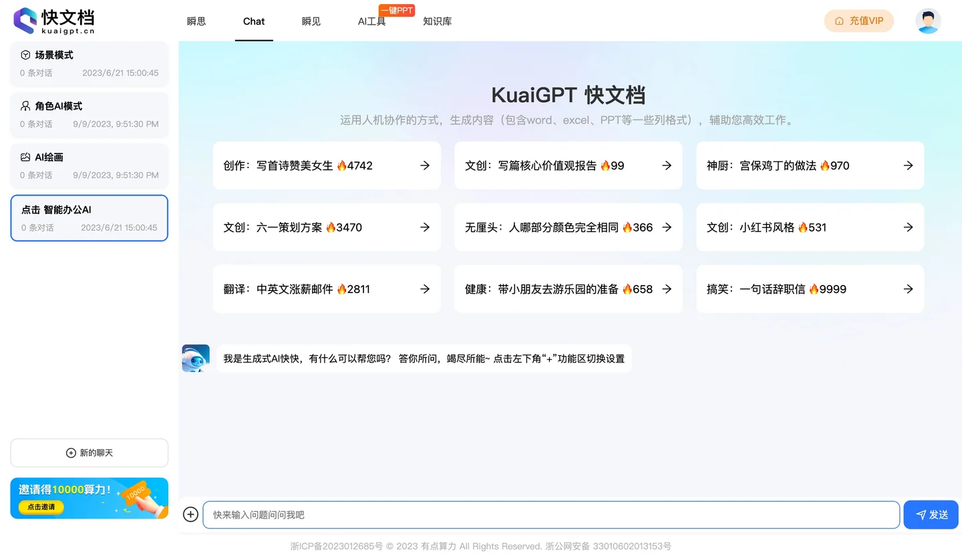Click the KuaiGPT 快文档 heading

click(569, 95)
